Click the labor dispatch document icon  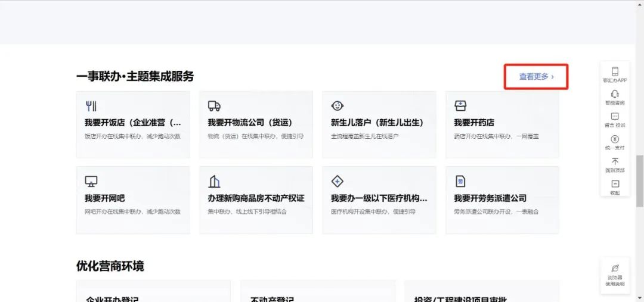pos(460,182)
